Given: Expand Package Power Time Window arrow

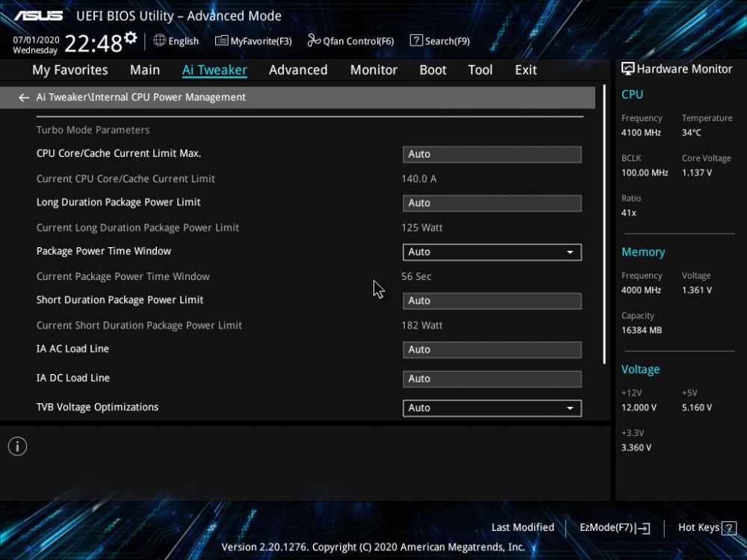Looking at the screenshot, I should (x=570, y=252).
